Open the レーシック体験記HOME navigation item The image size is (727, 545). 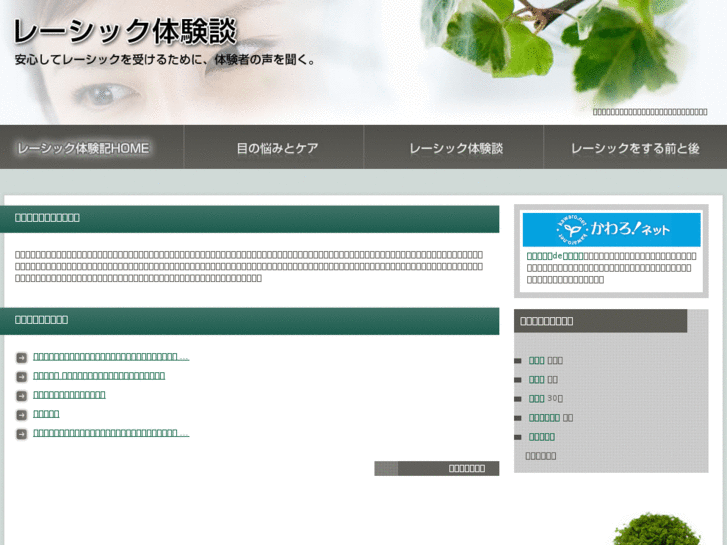[x=92, y=147]
